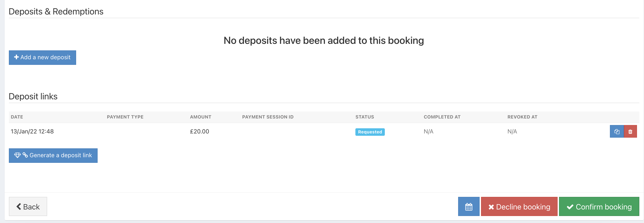Select the AMOUNT column header
This screenshot has height=223, width=644.
201,117
